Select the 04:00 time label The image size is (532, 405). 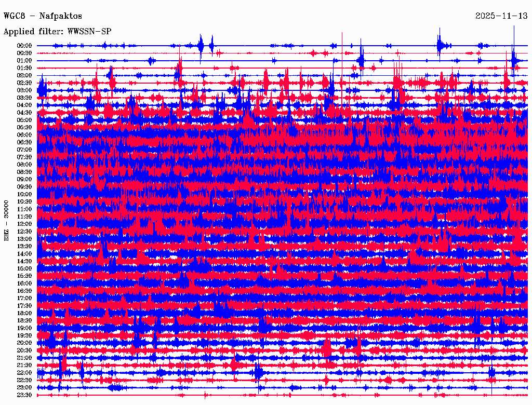[24, 105]
